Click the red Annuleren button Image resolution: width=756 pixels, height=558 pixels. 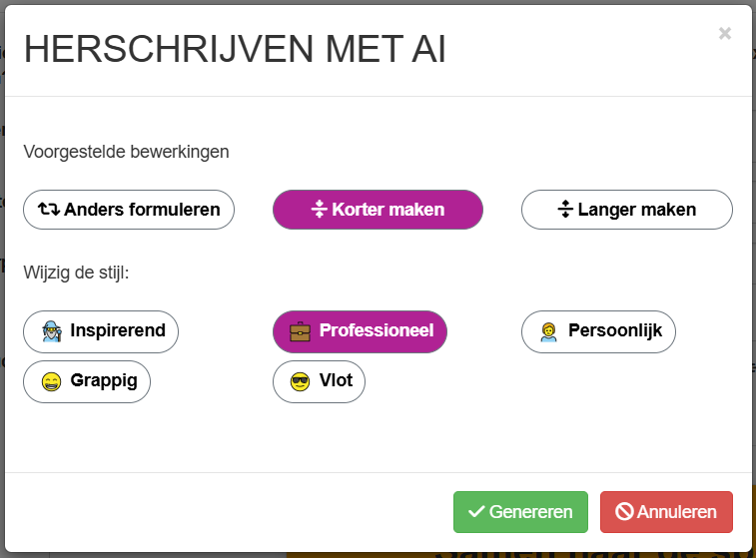click(666, 512)
